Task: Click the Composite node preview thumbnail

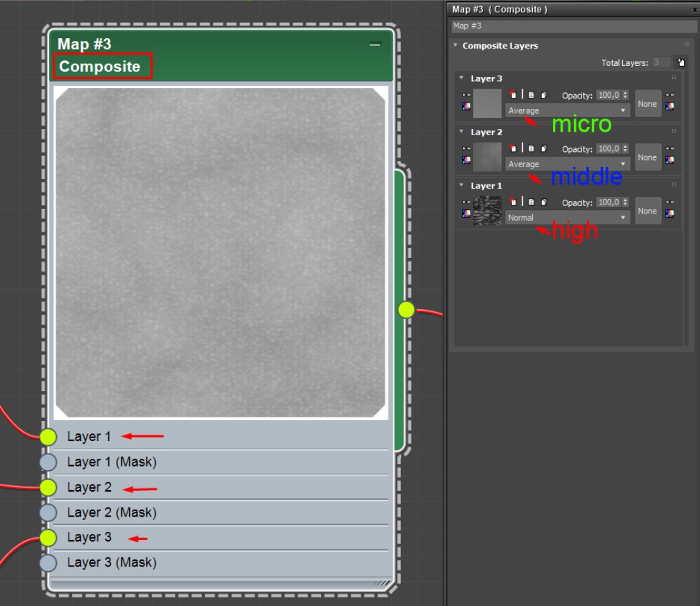Action: tap(221, 252)
